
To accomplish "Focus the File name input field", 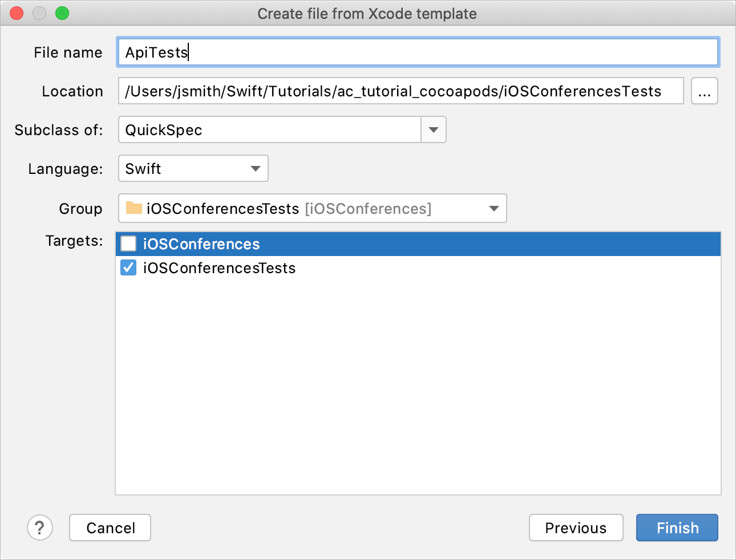I will [418, 52].
